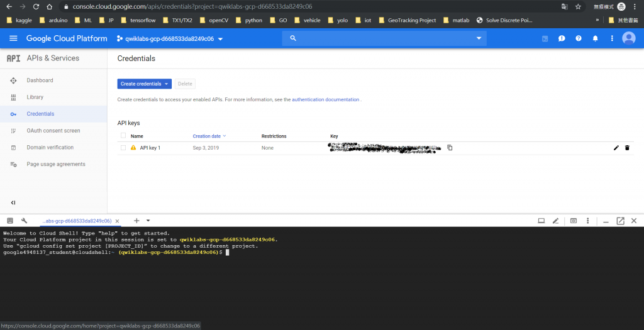Open the main navigation hamburger menu
The width and height of the screenshot is (644, 330).
coord(13,38)
